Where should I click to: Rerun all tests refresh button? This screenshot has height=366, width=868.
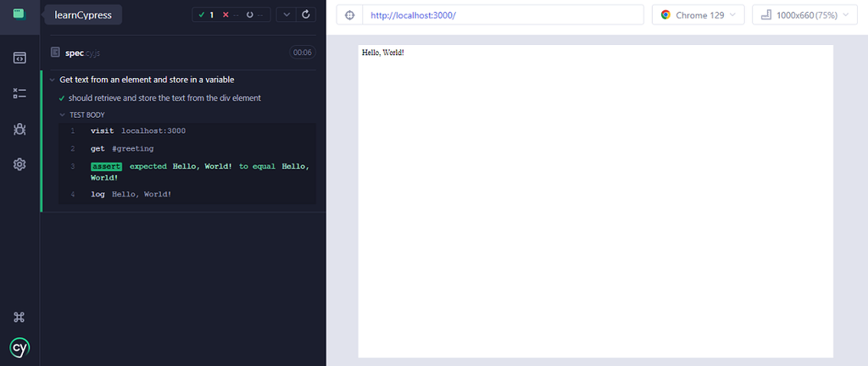(306, 15)
